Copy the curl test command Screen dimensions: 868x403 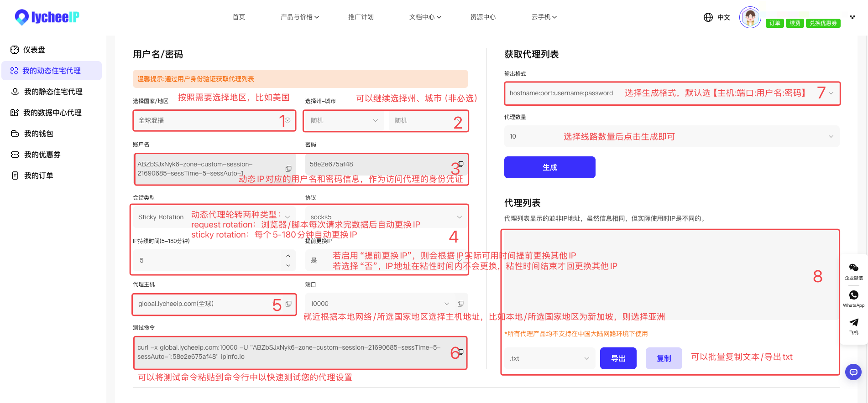[x=461, y=352]
